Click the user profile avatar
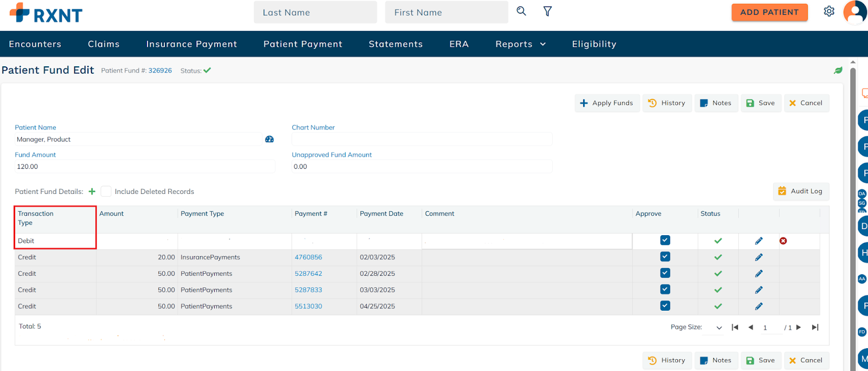Screen dimensions: 868x371 [x=855, y=12]
